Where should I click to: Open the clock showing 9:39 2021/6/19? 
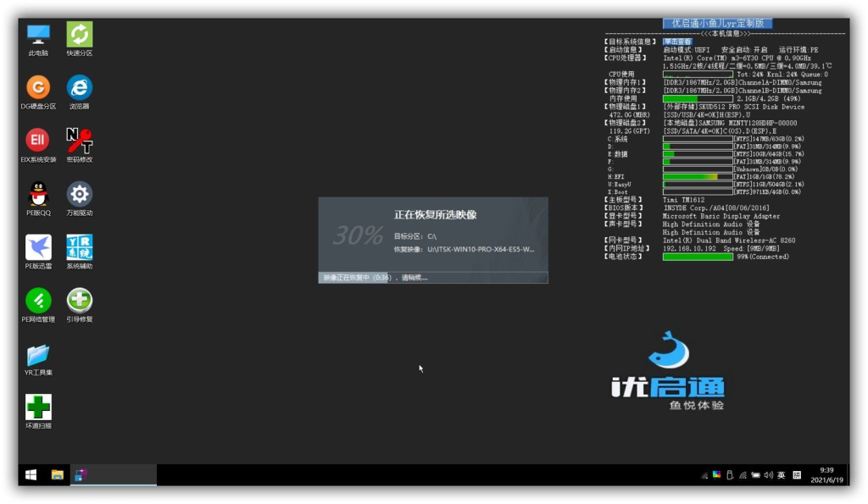826,474
